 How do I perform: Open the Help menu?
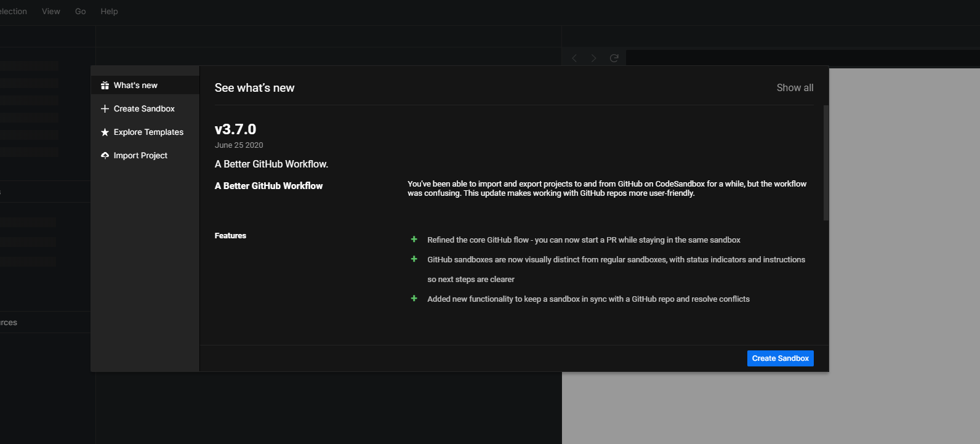click(x=109, y=12)
